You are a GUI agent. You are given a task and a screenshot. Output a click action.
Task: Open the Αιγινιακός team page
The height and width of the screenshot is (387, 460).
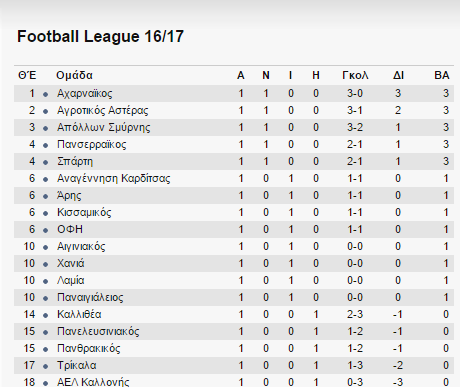(81, 247)
